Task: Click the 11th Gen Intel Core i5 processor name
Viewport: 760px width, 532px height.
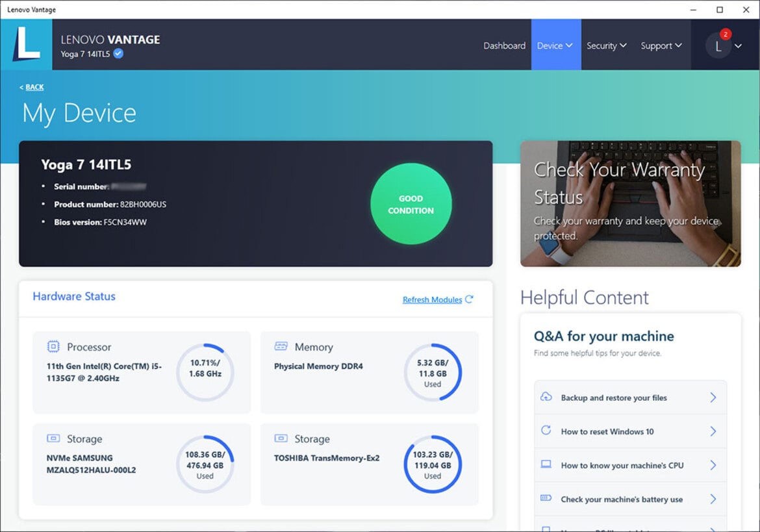Action: (x=104, y=372)
